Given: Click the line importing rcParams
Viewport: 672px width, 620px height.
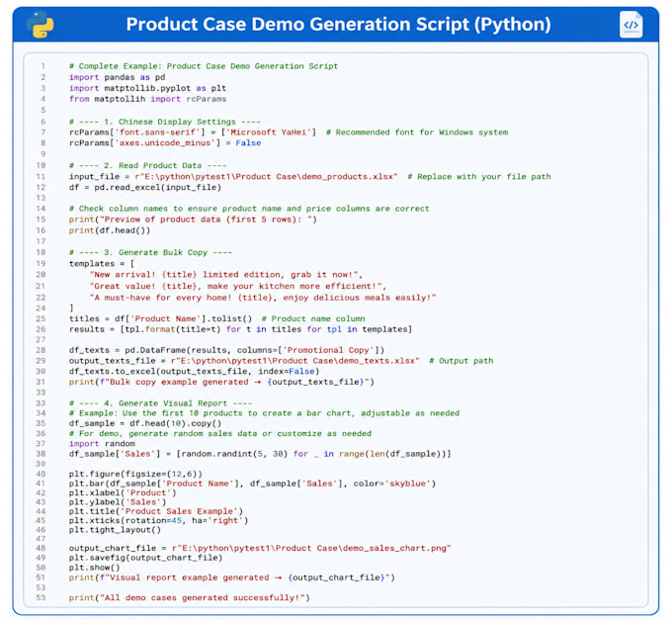Looking at the screenshot, I should (x=147, y=99).
